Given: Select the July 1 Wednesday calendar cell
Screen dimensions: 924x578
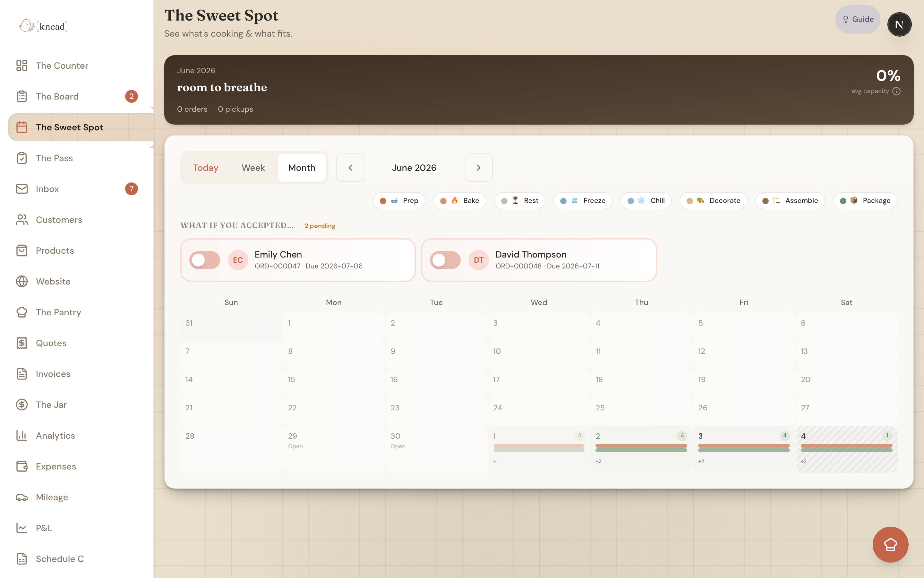Looking at the screenshot, I should click(539, 449).
